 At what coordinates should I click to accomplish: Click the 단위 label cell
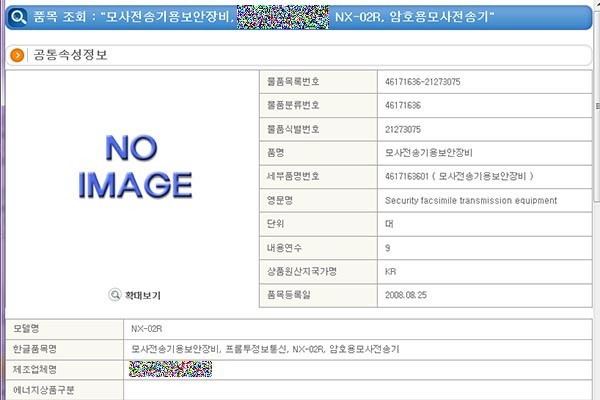tap(318, 224)
